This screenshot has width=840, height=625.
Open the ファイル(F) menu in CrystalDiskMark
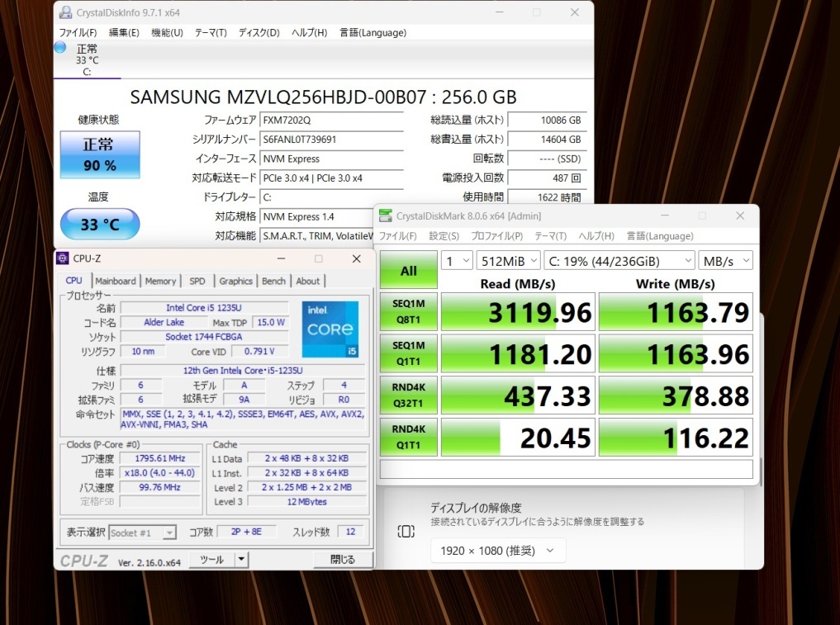tap(398, 236)
